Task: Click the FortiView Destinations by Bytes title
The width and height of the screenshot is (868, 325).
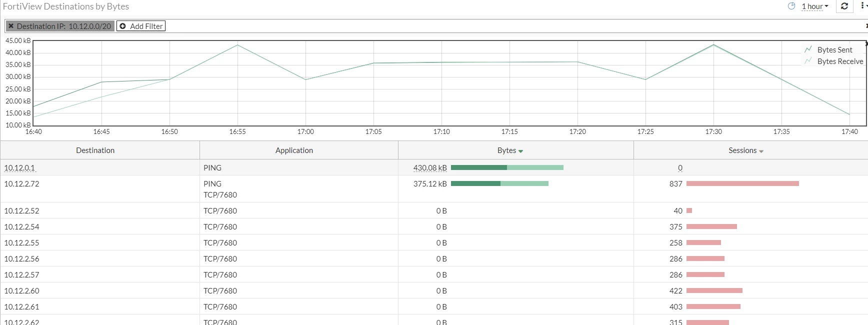Action: pyautogui.click(x=66, y=6)
